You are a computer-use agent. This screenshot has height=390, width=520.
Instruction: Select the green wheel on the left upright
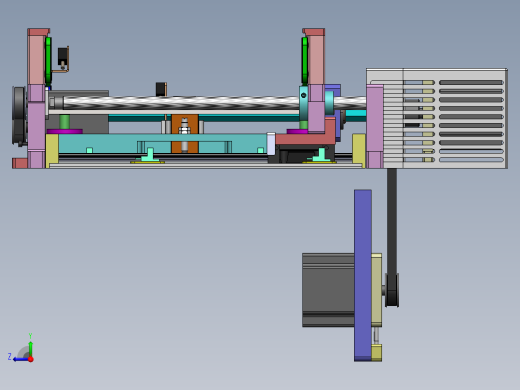48,60
